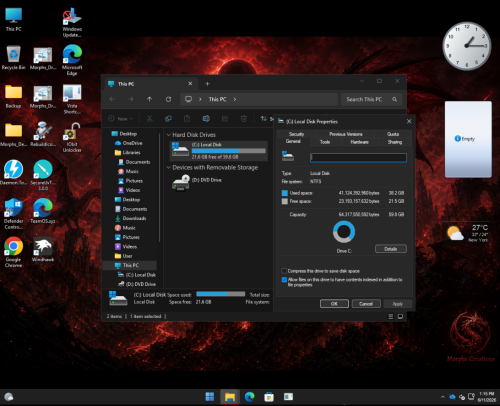Open Recycle Bin on desktop
The width and height of the screenshot is (500, 406).
click(x=13, y=58)
